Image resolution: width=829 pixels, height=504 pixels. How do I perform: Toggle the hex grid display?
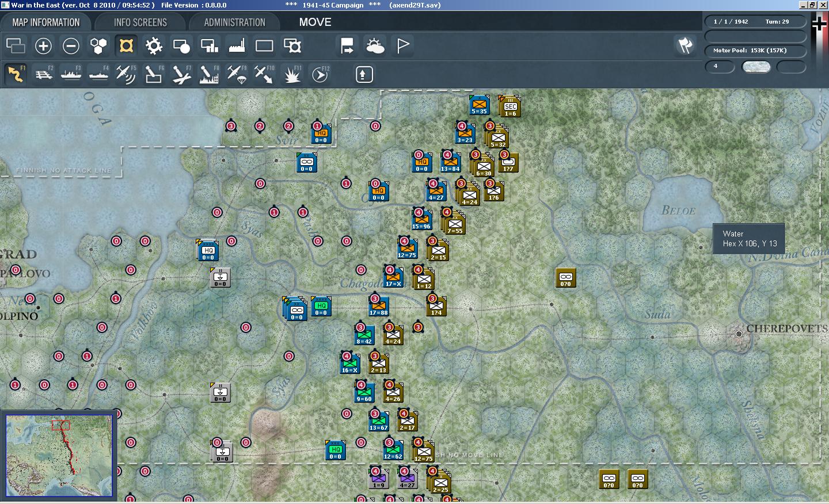[98, 45]
